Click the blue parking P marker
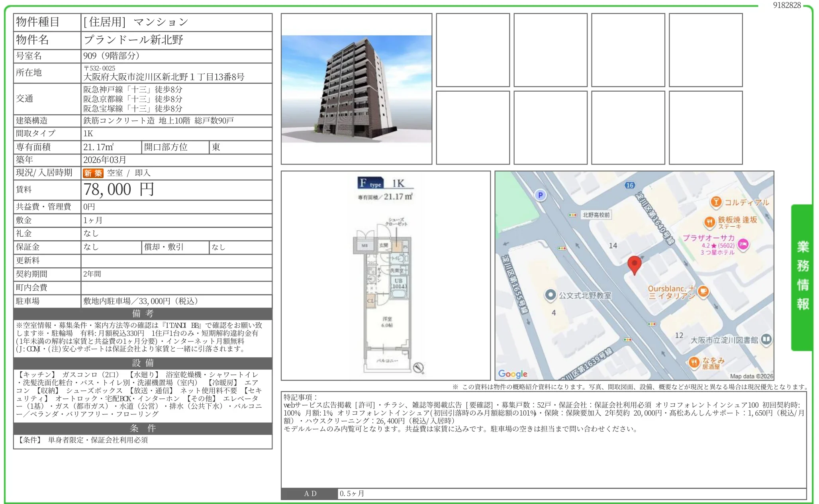The image size is (819, 504). pos(540,195)
